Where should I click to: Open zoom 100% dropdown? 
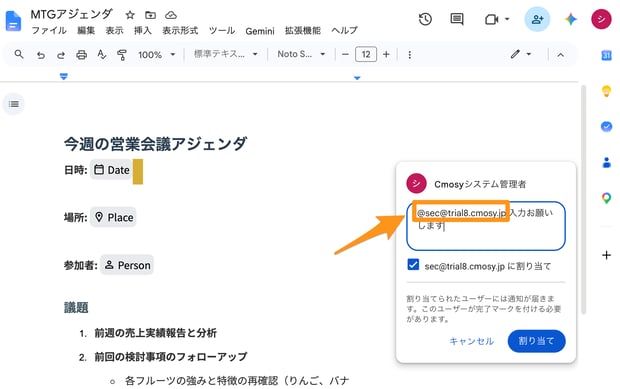156,55
